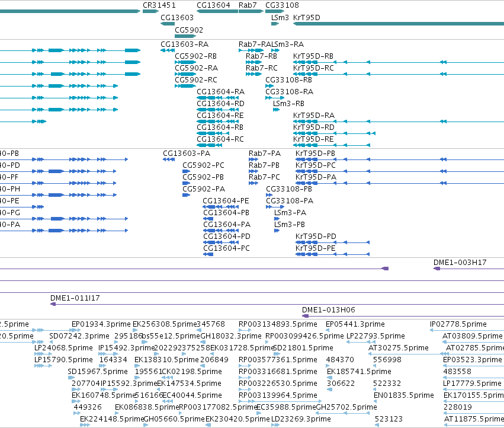
Task: Select transcript KrT95D-RD
Action: (314, 127)
